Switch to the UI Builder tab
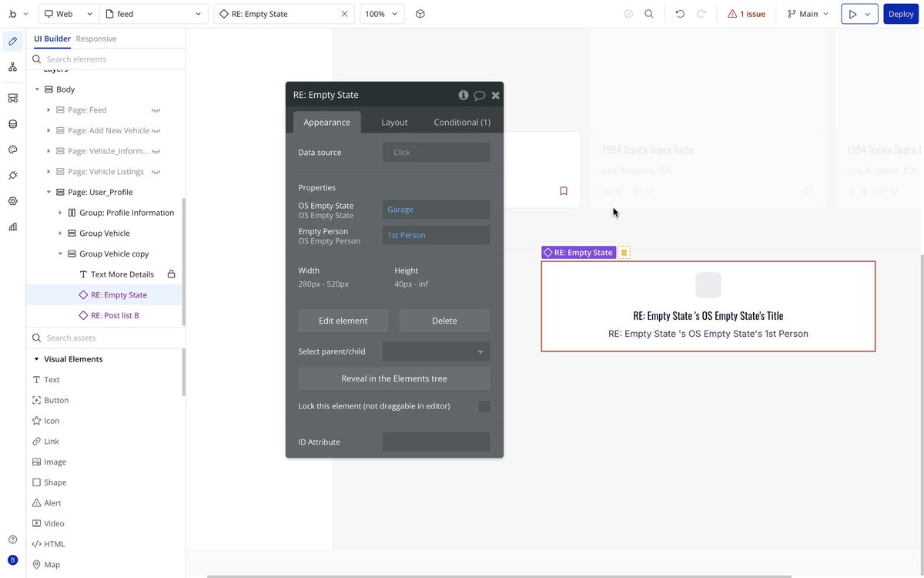924x578 pixels. point(52,39)
